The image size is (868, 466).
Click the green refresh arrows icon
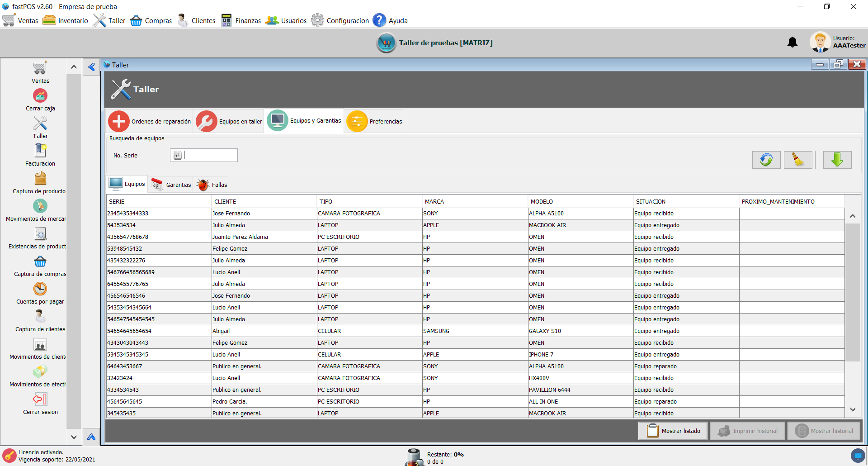(x=766, y=160)
